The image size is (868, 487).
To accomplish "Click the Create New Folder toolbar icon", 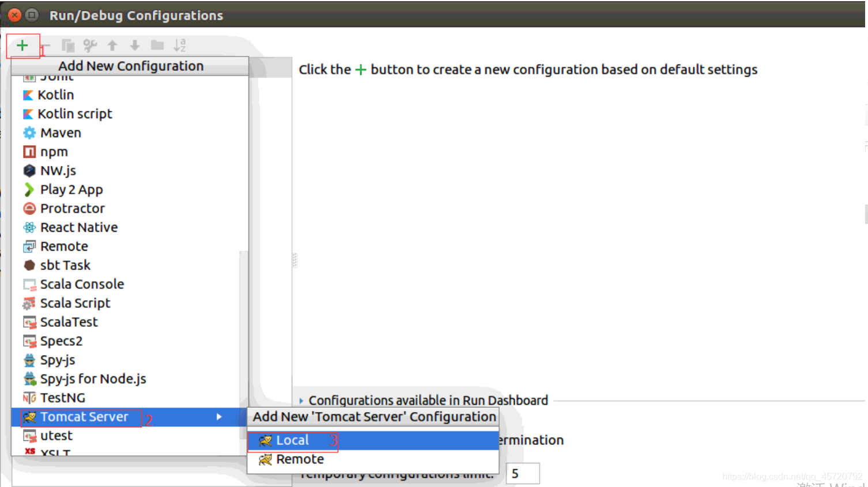I will [x=157, y=46].
